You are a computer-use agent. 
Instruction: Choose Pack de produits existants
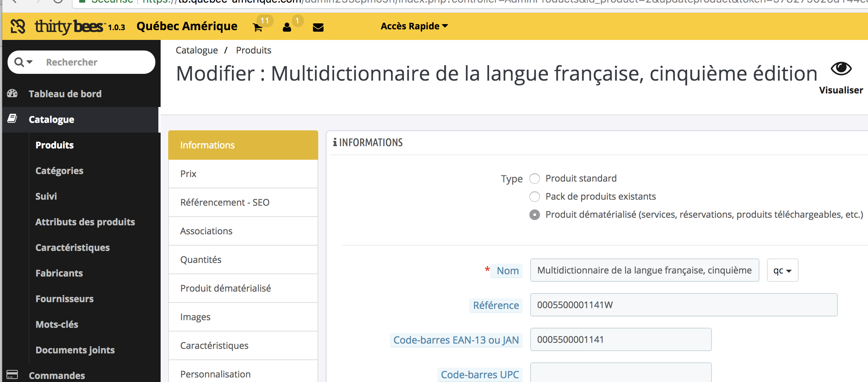535,196
